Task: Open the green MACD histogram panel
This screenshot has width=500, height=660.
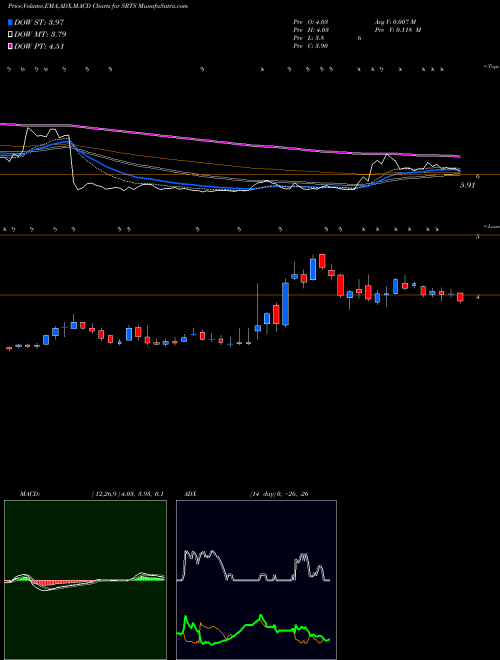Action: click(x=85, y=580)
